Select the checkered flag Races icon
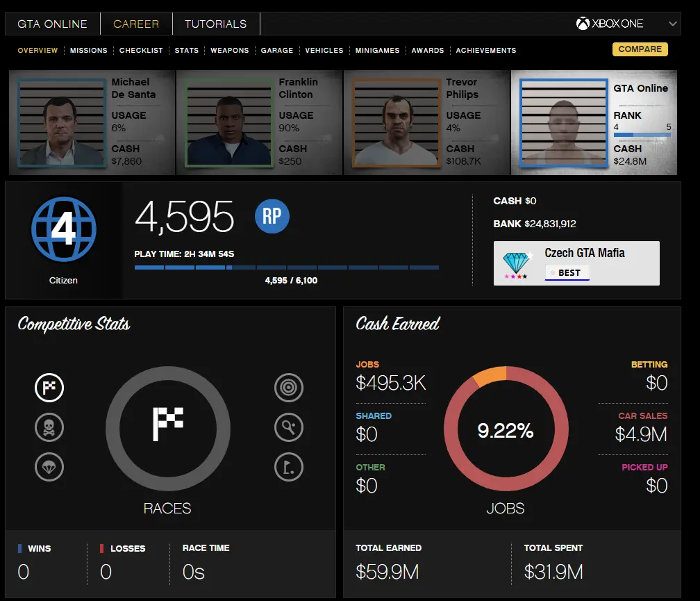 point(49,388)
